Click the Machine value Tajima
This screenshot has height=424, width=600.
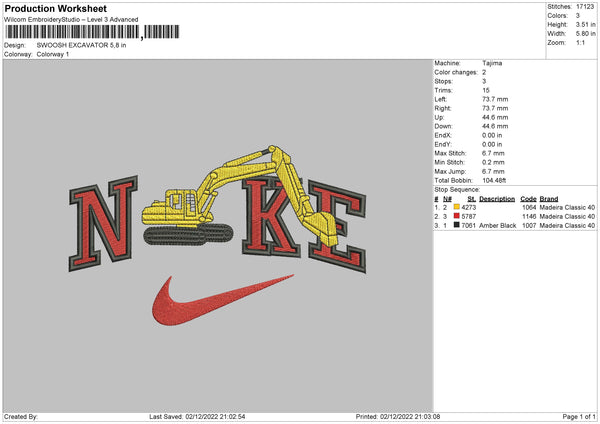click(492, 63)
